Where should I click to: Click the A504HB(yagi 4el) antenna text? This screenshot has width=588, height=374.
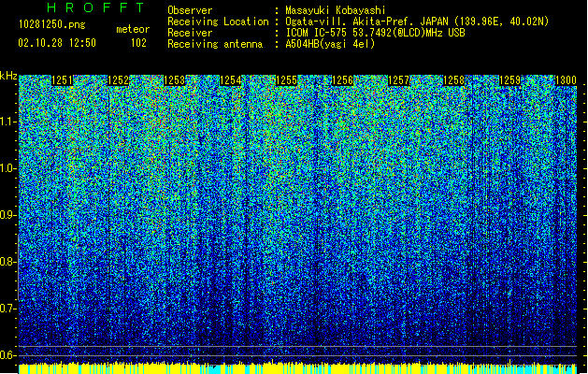click(330, 44)
